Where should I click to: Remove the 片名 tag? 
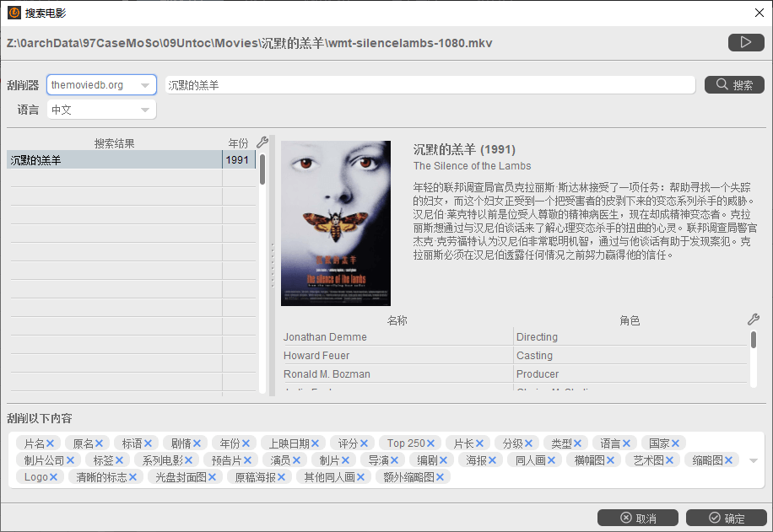[x=50, y=443]
